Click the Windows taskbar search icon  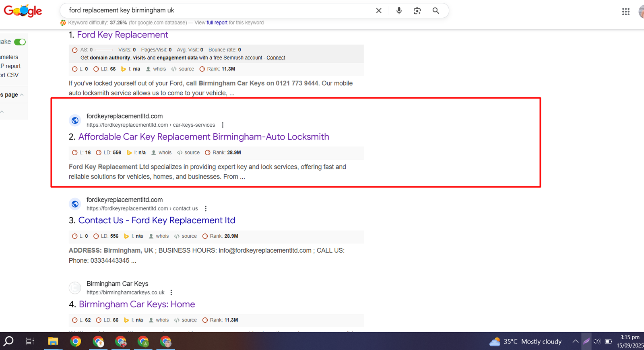coord(9,342)
